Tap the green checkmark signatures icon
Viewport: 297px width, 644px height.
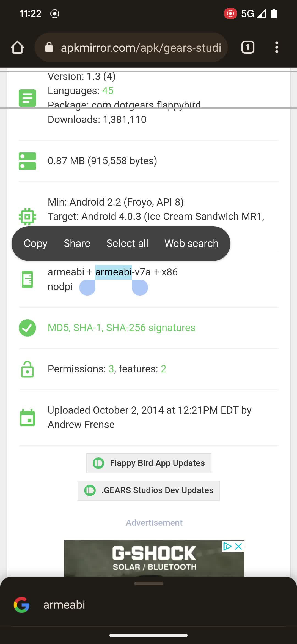(27, 328)
